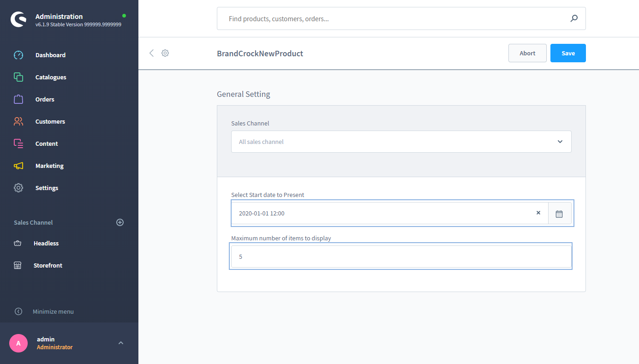
Task: Click the start date input field
Action: click(x=390, y=214)
